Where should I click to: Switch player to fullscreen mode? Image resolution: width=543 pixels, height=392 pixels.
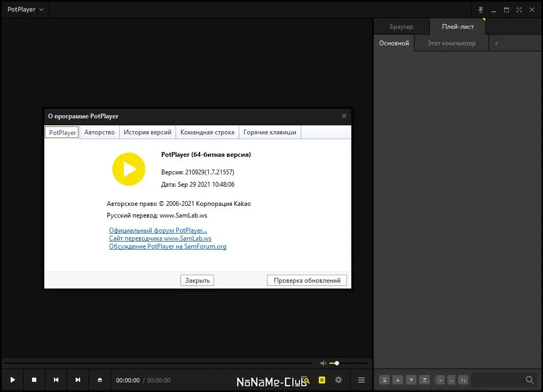(519, 10)
